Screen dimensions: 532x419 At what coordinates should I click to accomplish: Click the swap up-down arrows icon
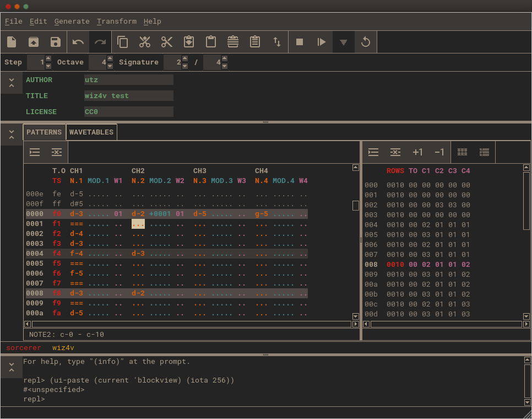[277, 42]
